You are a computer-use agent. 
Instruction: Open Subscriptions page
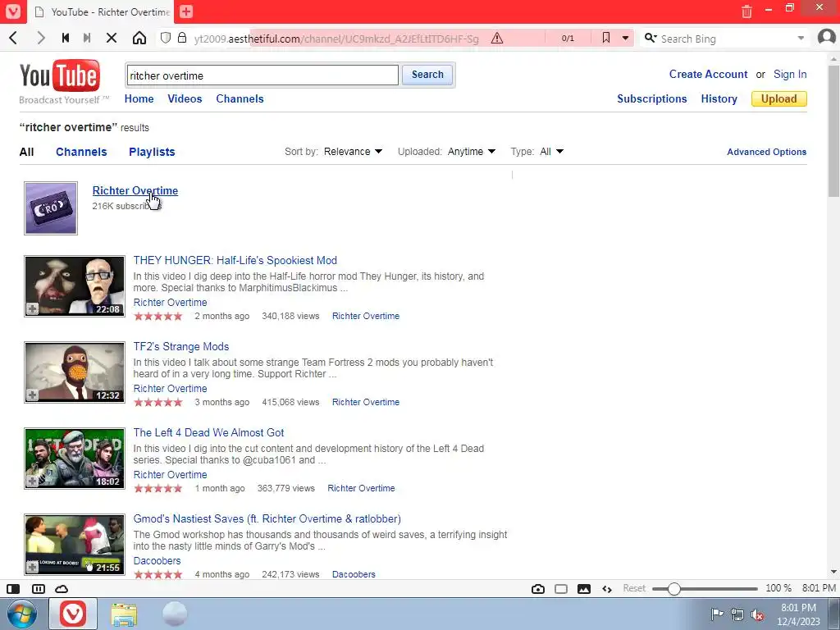[652, 98]
